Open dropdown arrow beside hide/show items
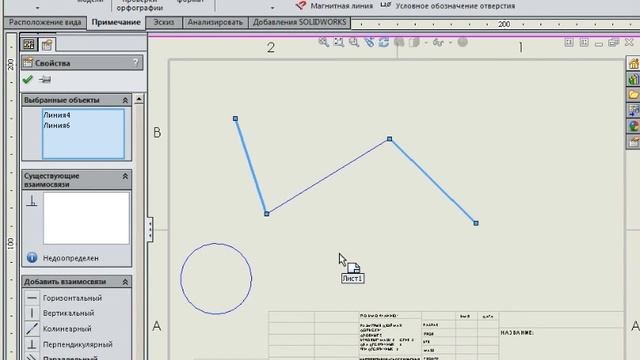Image resolution: width=640 pixels, height=360 pixels. [x=450, y=42]
